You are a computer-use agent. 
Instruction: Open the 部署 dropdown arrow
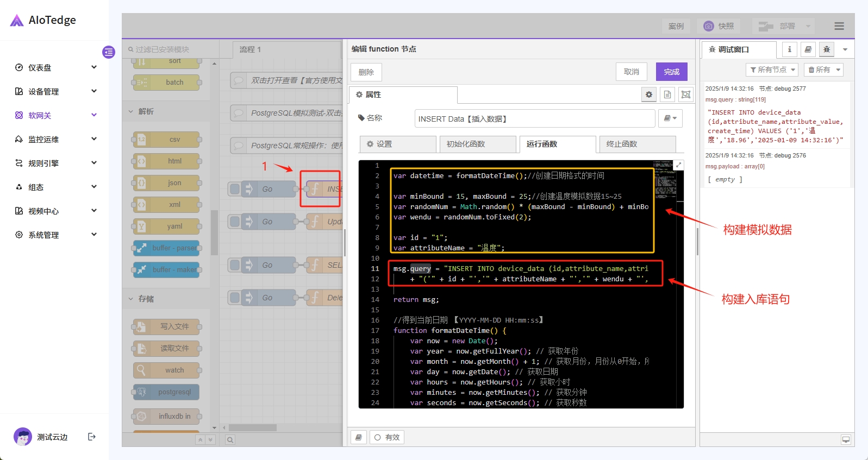(x=808, y=26)
